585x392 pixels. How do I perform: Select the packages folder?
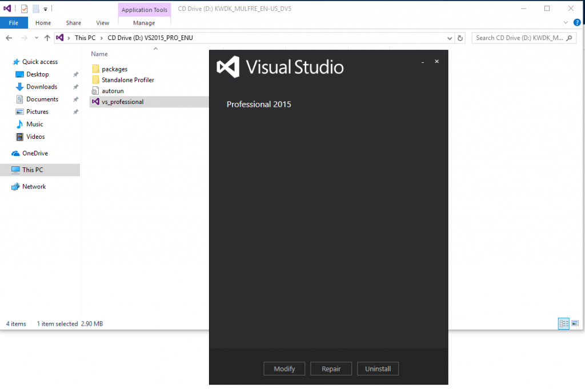114,69
